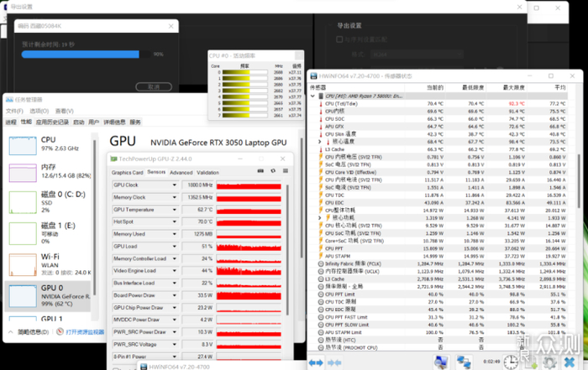
Task: Open HWiNFO settings gear icon
Action: pos(549,362)
